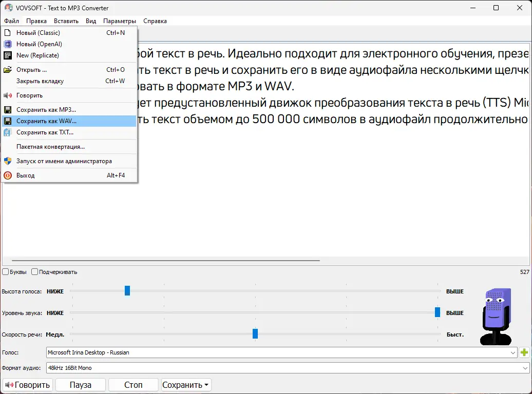Click the Скорость речи slider handle
Screen dimensions: 532x394
tap(255, 333)
